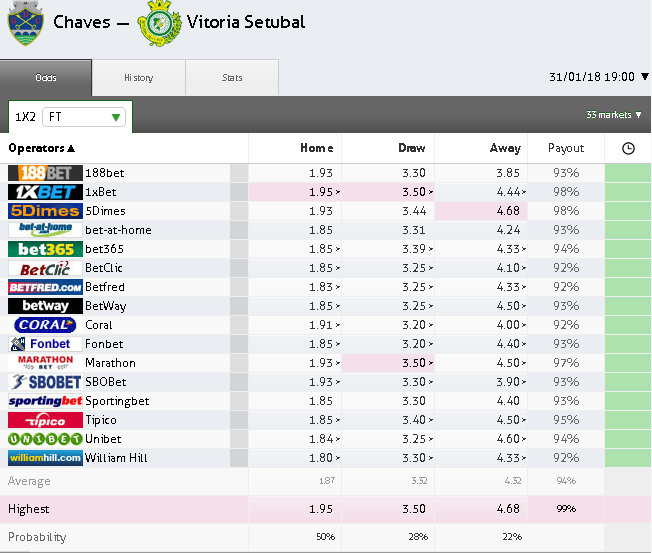The image size is (652, 553).
Task: Open the bet365 bookmaker logo
Action: [x=44, y=249]
